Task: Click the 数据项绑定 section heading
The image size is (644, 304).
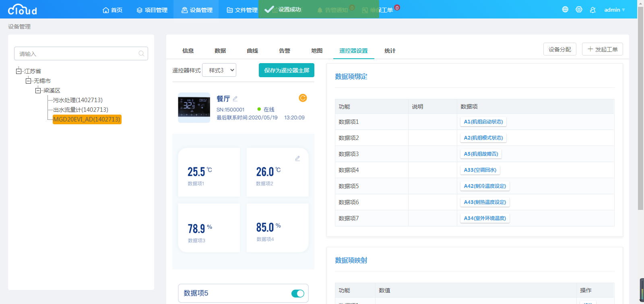Action: click(351, 76)
